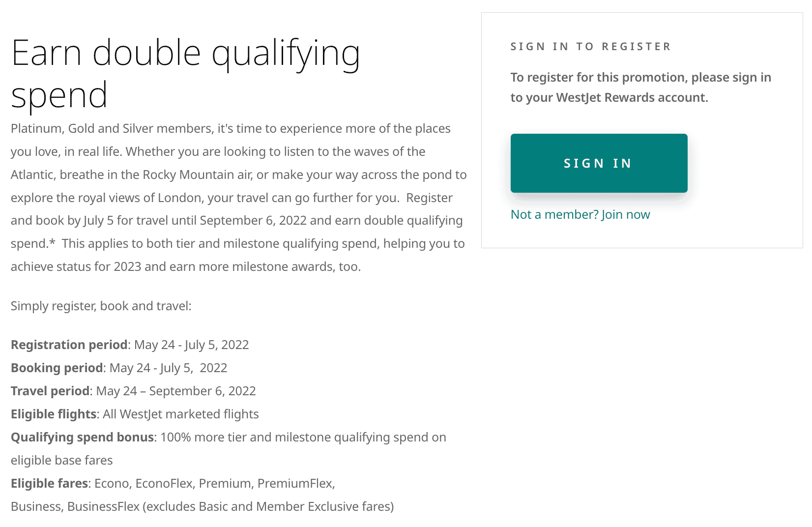Click the 'SIGN IN TO REGISTER' heading
Screen dimensions: 812x527
(x=590, y=47)
